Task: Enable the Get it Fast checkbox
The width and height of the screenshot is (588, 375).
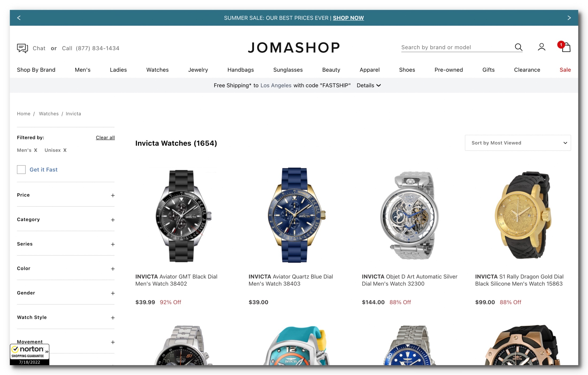Action: point(21,169)
